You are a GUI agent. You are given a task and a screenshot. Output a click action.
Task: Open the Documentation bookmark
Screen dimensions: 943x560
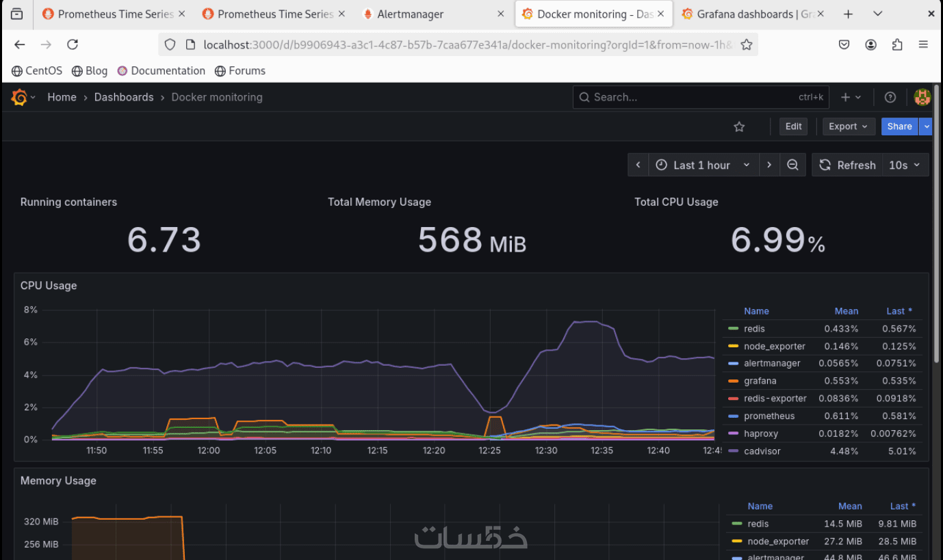(162, 70)
